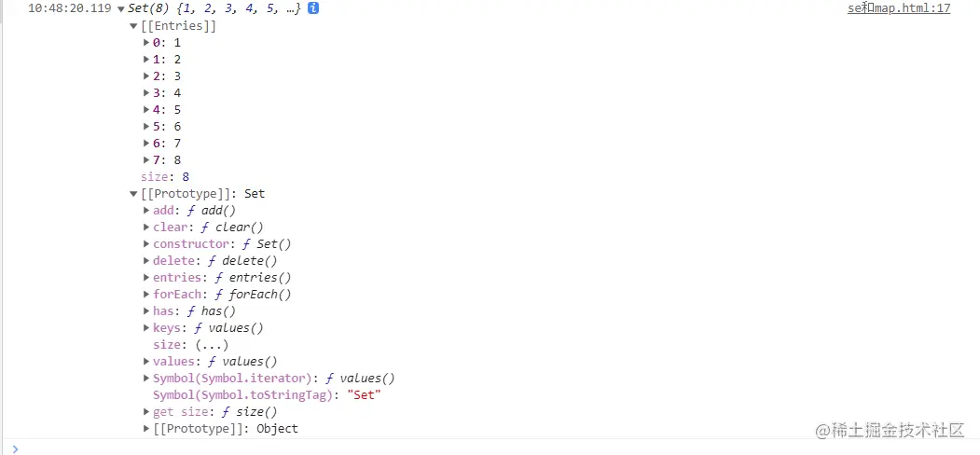This screenshot has height=455, width=980.
Task: Expand the values: f values() row
Action: click(147, 361)
